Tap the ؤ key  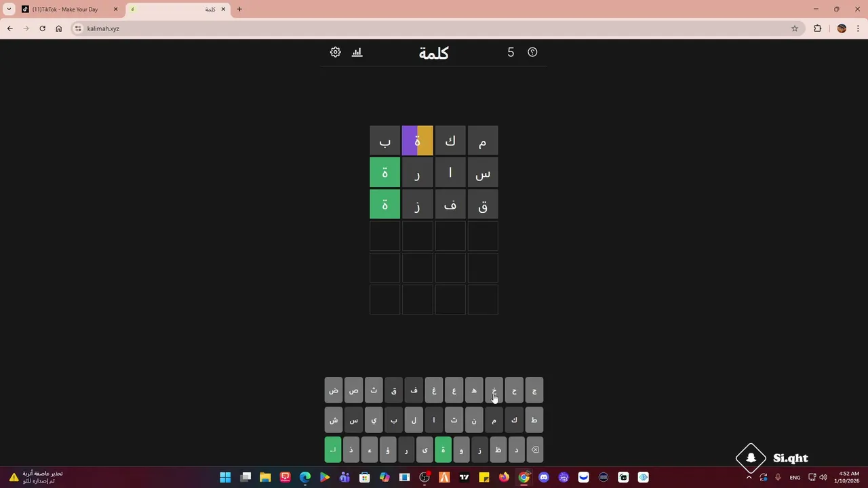pos(388,450)
